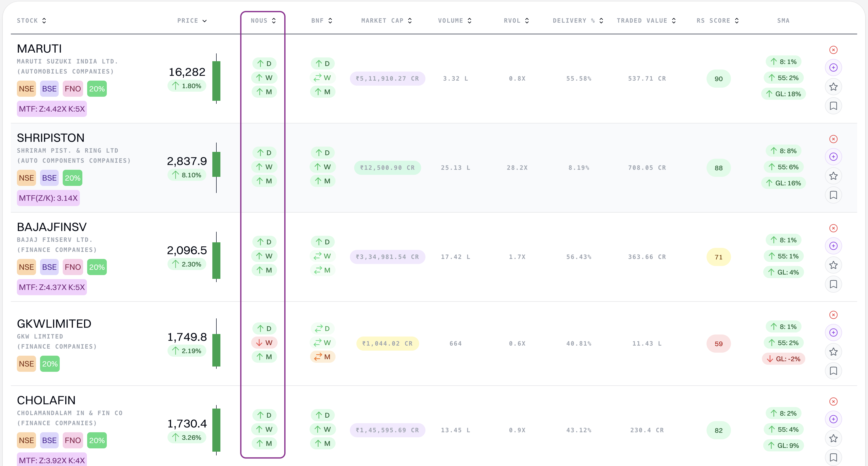This screenshot has height=466, width=868.
Task: Remove GKWLIMITED using the red X icon
Action: (x=833, y=315)
